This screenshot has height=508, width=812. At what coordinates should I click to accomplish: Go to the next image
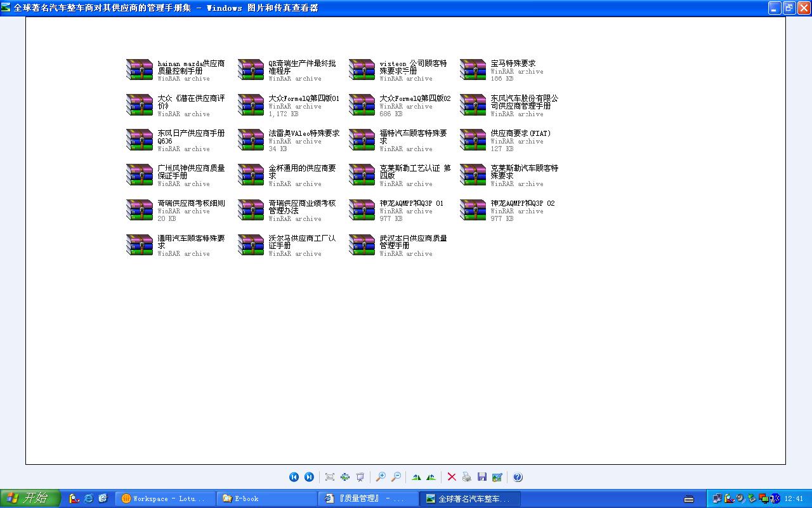click(x=309, y=477)
